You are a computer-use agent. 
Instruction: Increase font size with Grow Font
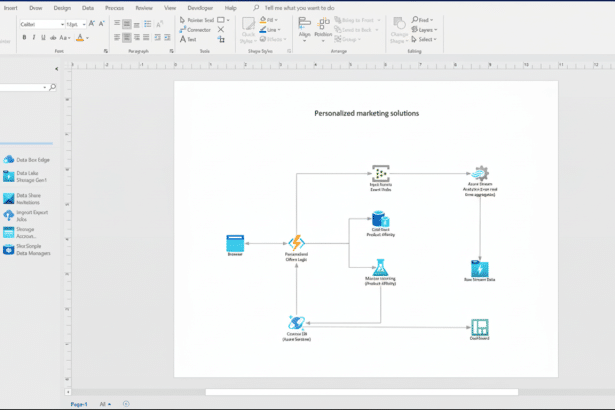[92, 24]
